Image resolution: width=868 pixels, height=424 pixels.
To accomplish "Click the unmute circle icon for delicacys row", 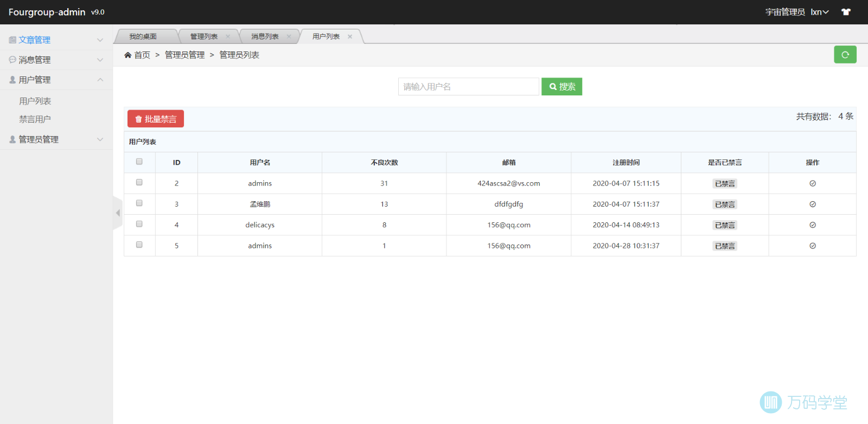I will click(x=813, y=225).
